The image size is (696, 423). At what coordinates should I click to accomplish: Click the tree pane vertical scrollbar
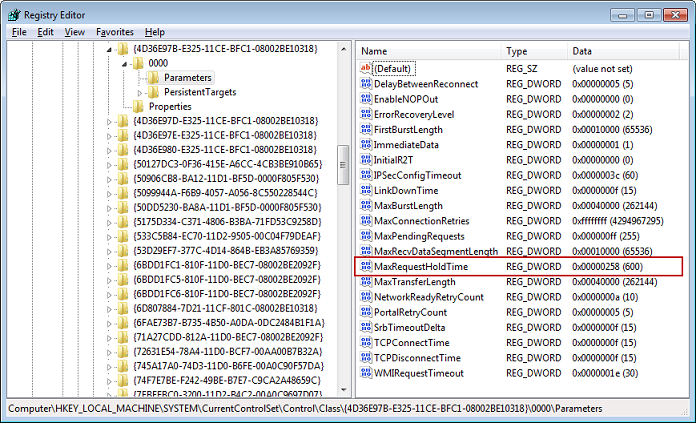tap(343, 250)
